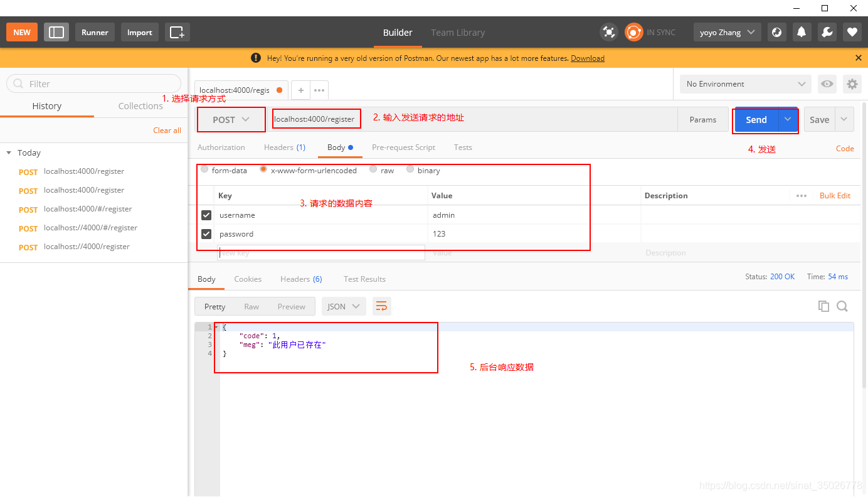The height and width of the screenshot is (497, 868).
Task: Open notifications bell icon
Action: pyautogui.click(x=802, y=32)
